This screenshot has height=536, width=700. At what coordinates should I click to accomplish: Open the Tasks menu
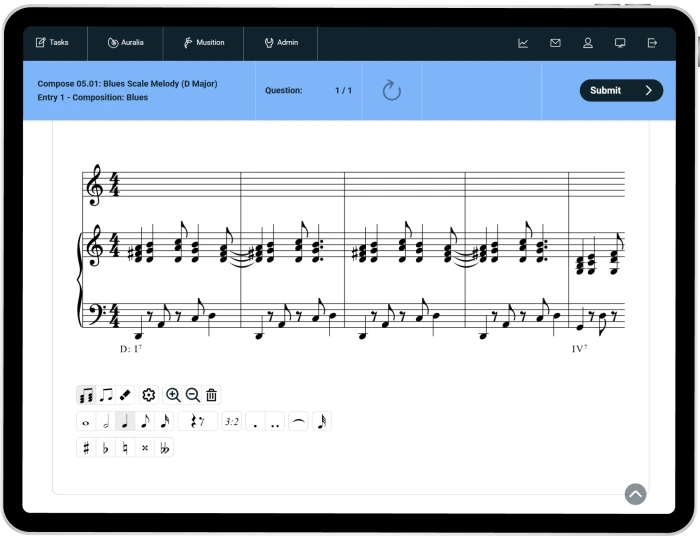52,43
